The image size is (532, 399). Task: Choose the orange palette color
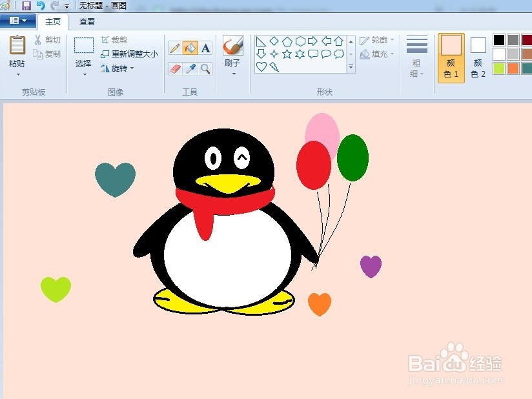tap(513, 68)
